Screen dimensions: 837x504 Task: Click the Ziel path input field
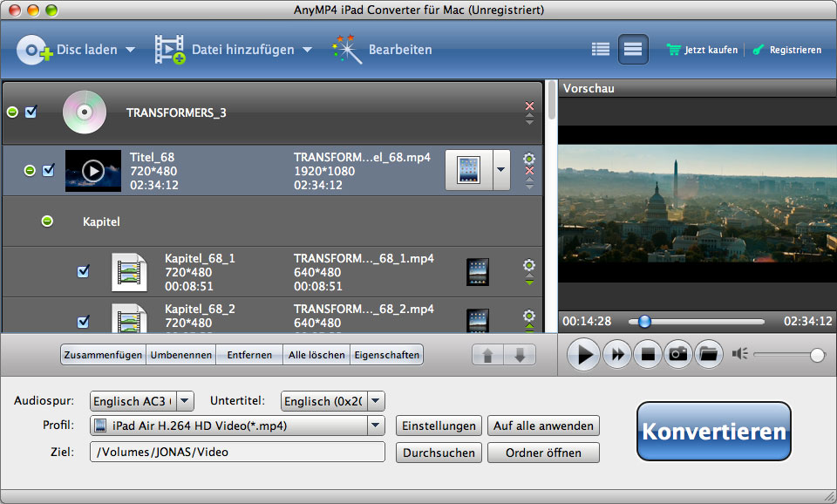point(237,452)
